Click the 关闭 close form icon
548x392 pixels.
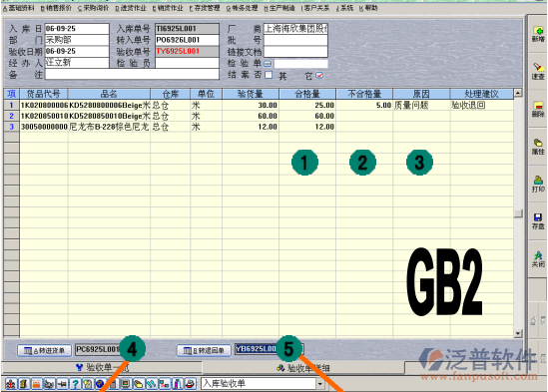(x=538, y=259)
